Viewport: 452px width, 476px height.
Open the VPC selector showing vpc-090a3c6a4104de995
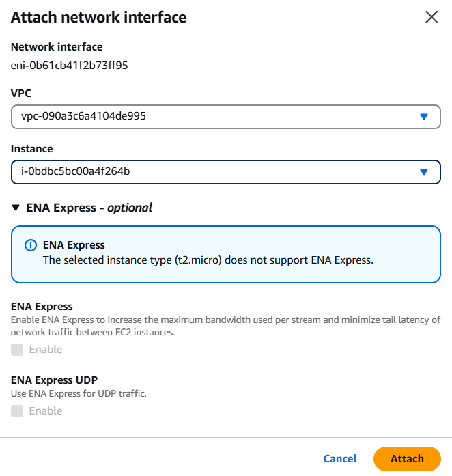(x=226, y=117)
